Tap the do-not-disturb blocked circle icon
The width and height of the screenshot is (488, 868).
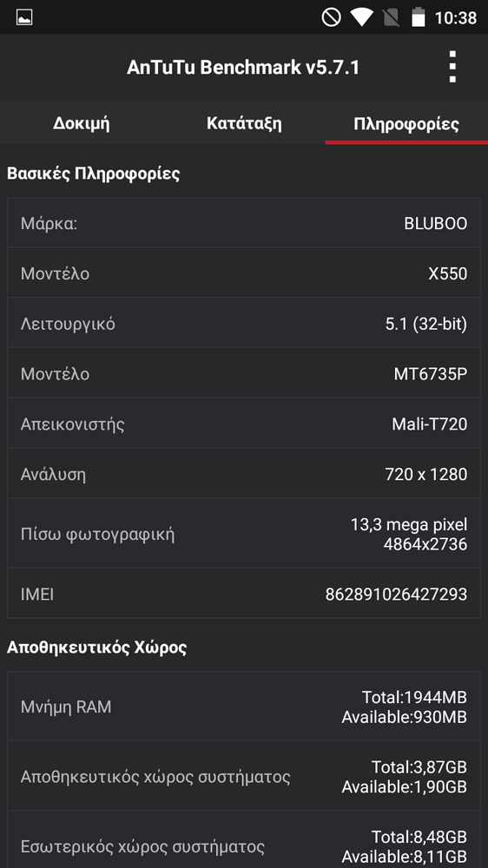[331, 17]
